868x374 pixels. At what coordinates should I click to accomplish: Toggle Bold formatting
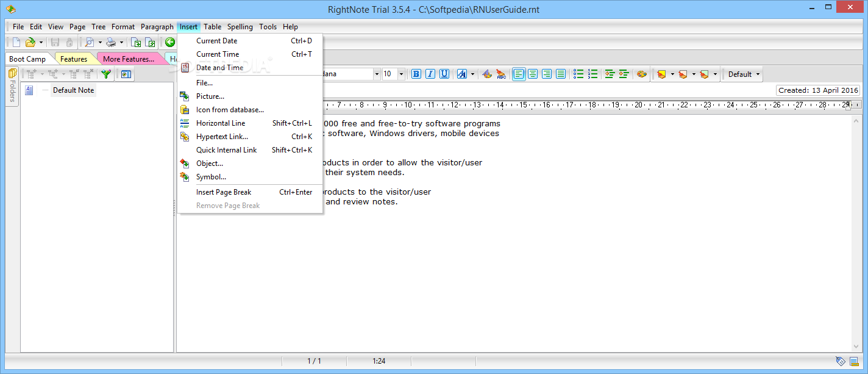[x=416, y=74]
